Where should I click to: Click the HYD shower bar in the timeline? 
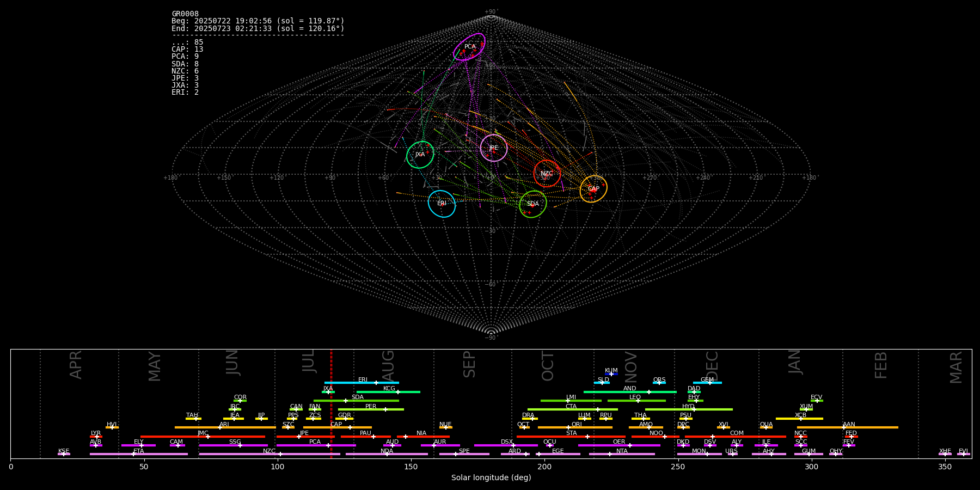[x=689, y=409]
